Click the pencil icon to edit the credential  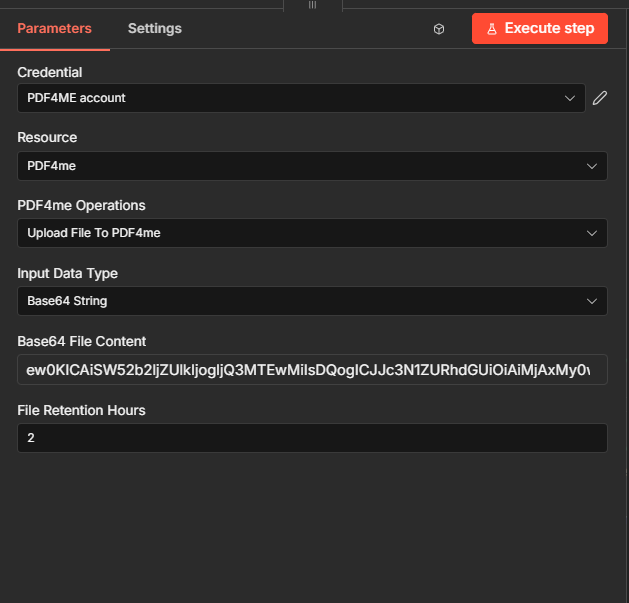[x=600, y=98]
